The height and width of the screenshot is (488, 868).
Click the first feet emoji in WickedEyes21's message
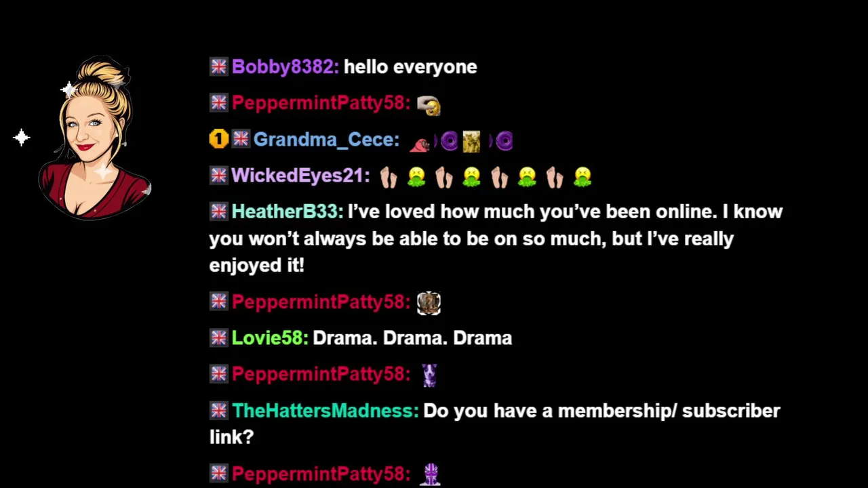click(x=389, y=177)
